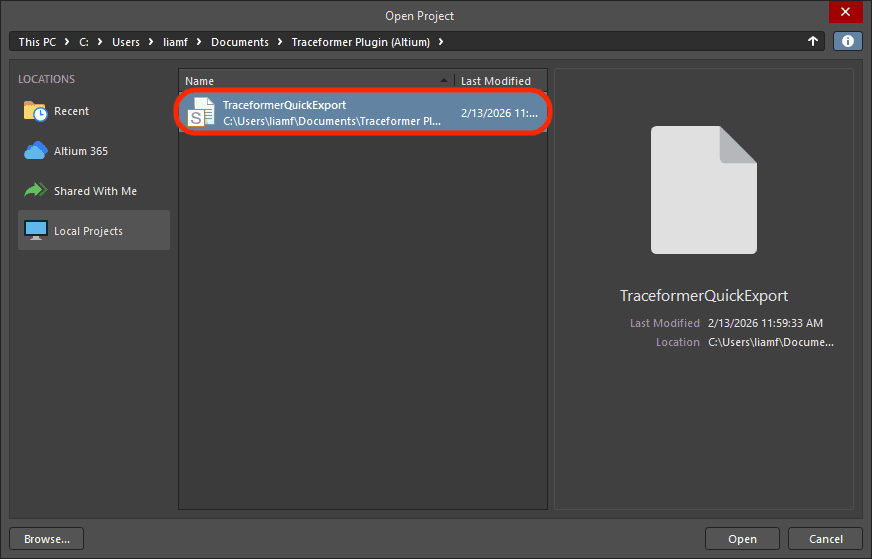Expand the chevron after This PC
Viewport: 872px width, 559px height.
[68, 42]
